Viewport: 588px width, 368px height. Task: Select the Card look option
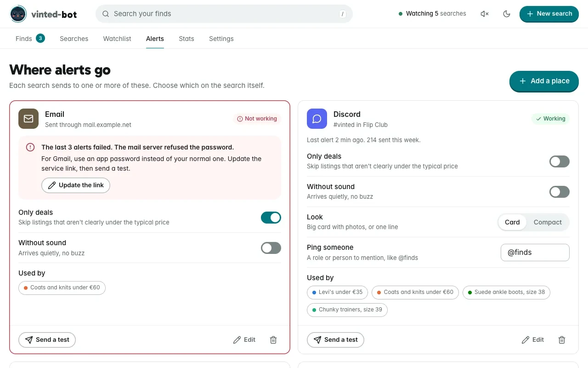[512, 222]
